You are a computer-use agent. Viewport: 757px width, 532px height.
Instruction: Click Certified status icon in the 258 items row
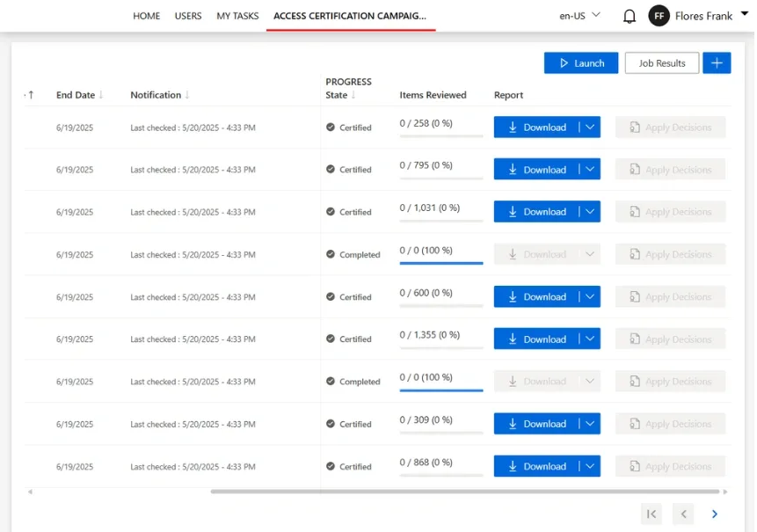click(331, 128)
